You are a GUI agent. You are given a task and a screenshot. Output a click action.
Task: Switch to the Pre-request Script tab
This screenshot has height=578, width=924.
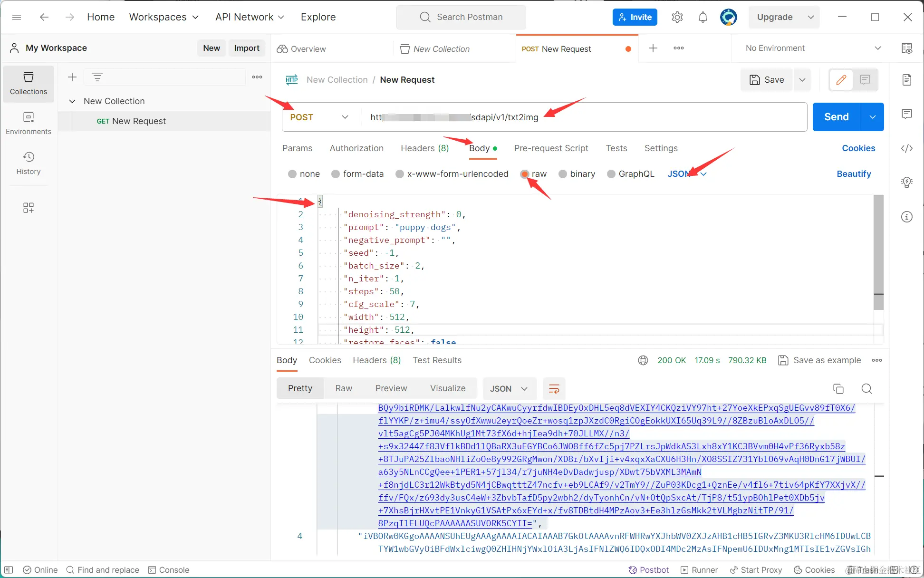551,148
